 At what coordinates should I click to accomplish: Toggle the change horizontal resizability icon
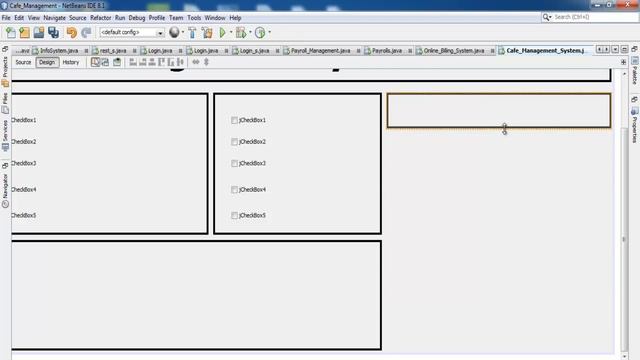(x=196, y=62)
